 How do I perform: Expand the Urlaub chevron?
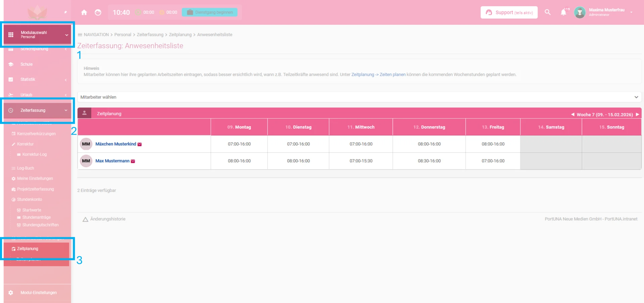pos(66,95)
